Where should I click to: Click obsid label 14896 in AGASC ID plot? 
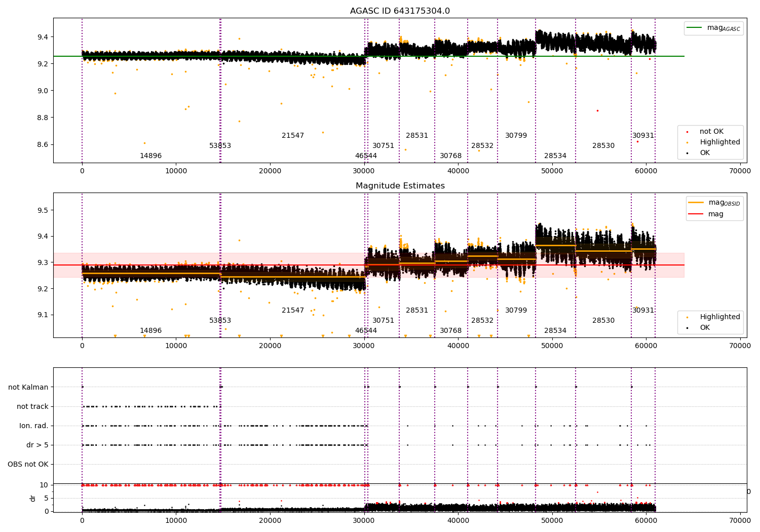[x=150, y=156]
